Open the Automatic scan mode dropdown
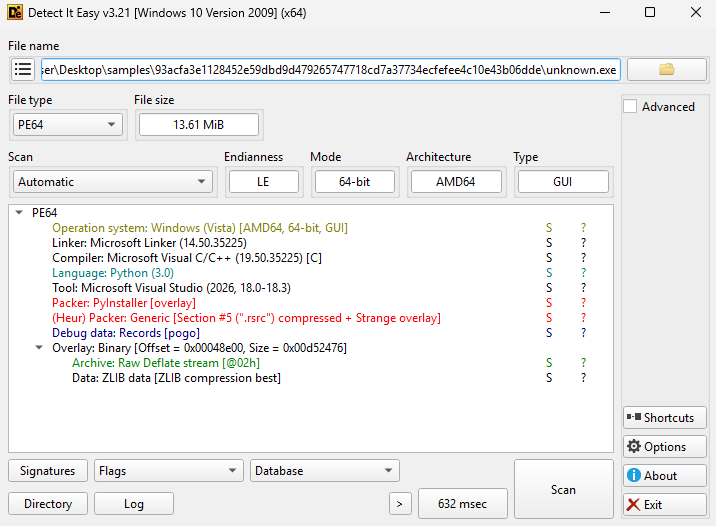 [113, 182]
